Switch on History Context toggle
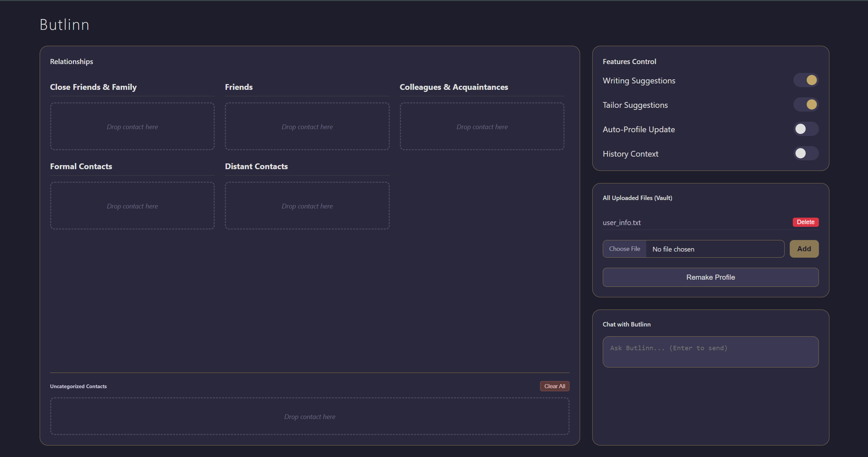The width and height of the screenshot is (868, 457). tap(806, 154)
